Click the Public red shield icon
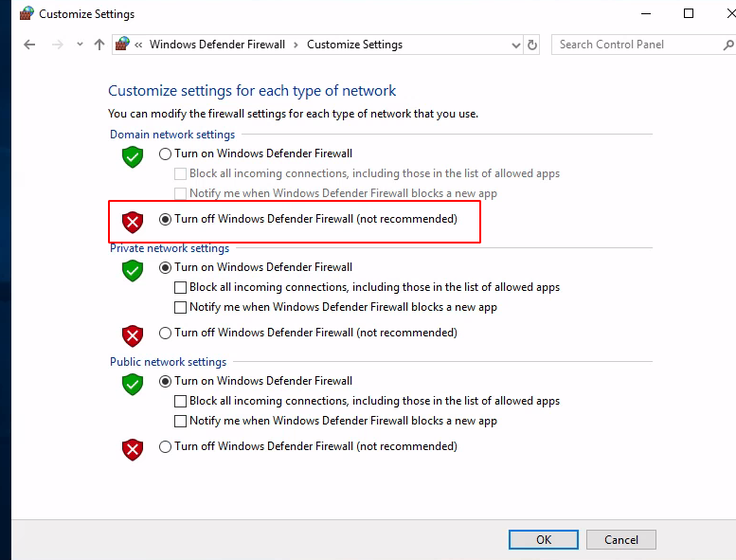 click(133, 450)
